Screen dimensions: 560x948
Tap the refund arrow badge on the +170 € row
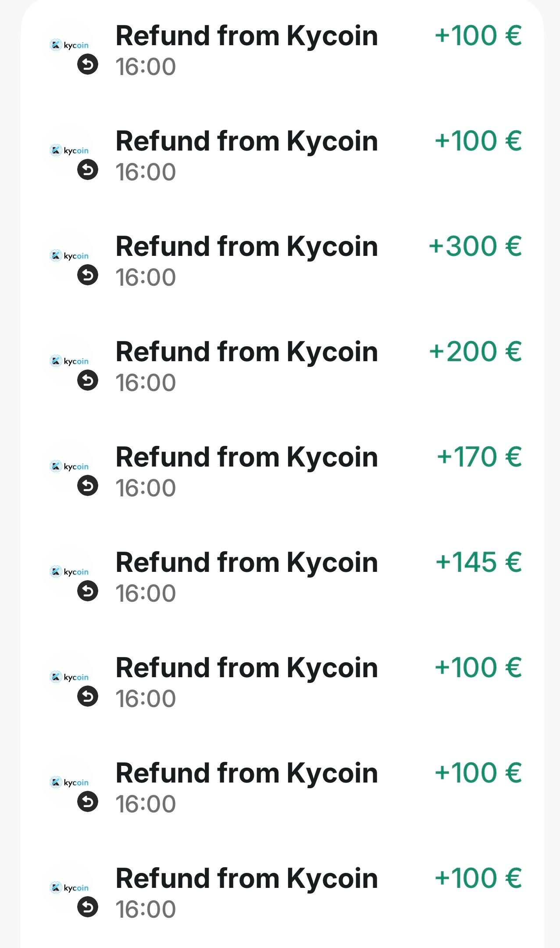point(88,486)
